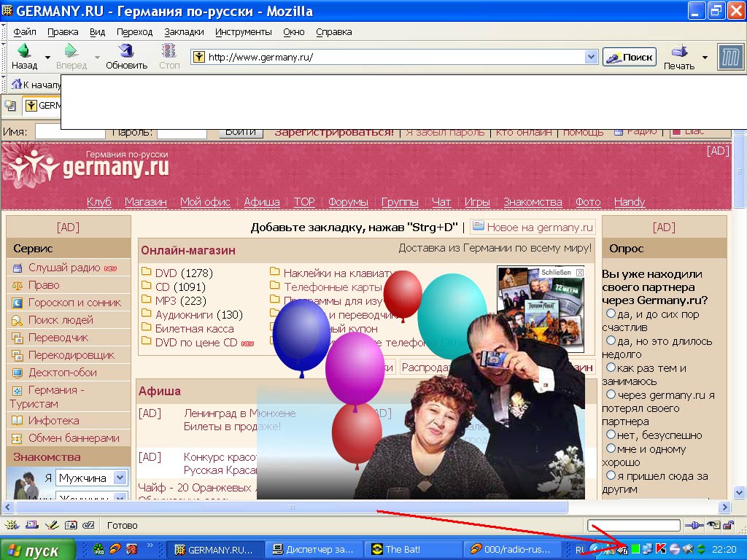
Task: Select poll option "да, и до сих пор счастлив"
Action: [611, 314]
